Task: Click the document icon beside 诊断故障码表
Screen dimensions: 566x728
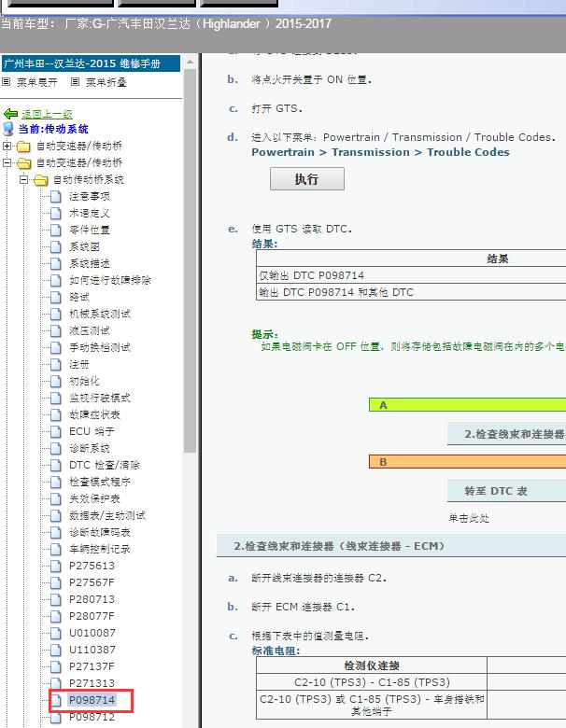Action: tap(56, 532)
